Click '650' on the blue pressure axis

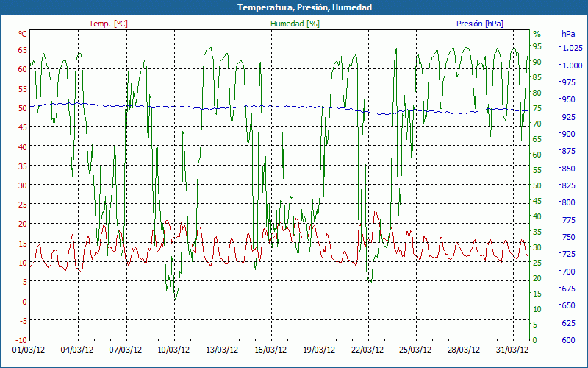(x=568, y=305)
